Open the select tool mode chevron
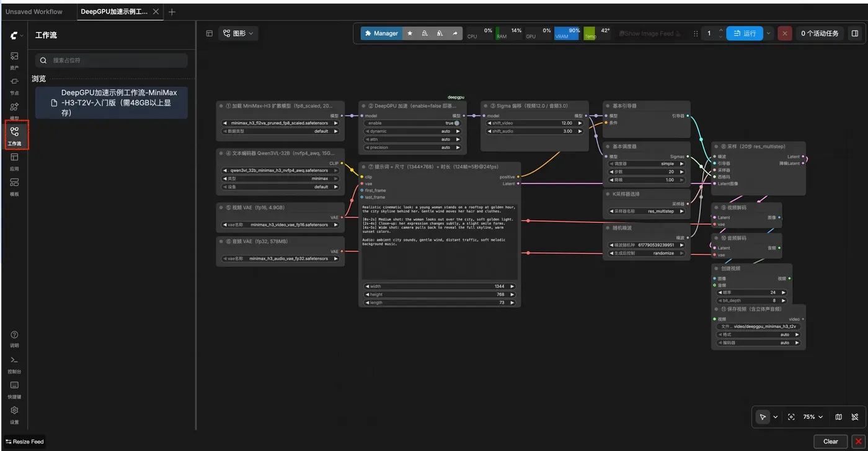The height and width of the screenshot is (451, 868). 775,417
